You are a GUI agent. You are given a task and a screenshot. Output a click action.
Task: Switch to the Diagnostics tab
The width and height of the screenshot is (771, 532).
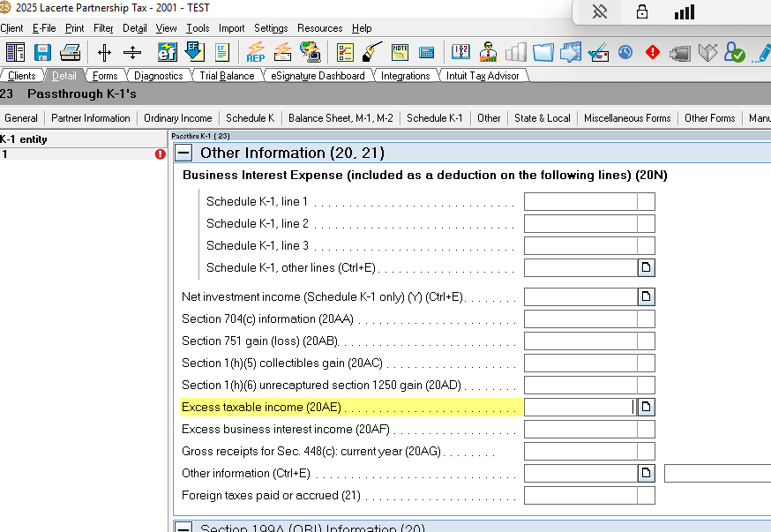[x=158, y=76]
